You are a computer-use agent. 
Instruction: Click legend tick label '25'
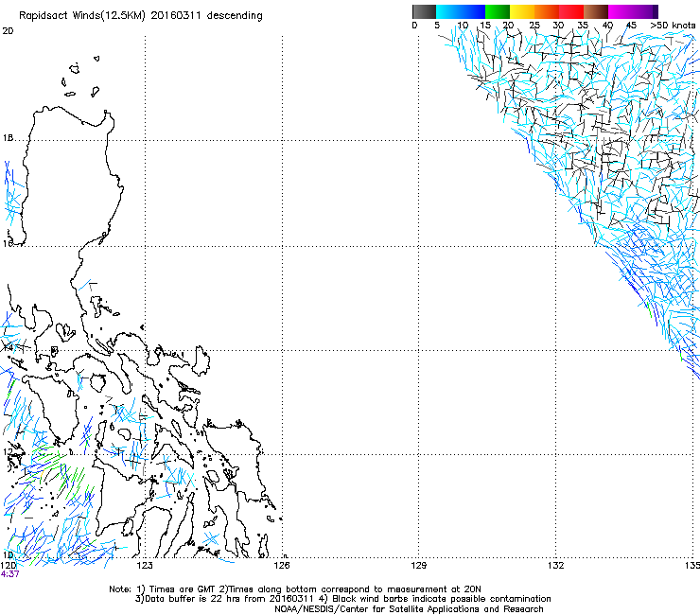click(x=534, y=26)
